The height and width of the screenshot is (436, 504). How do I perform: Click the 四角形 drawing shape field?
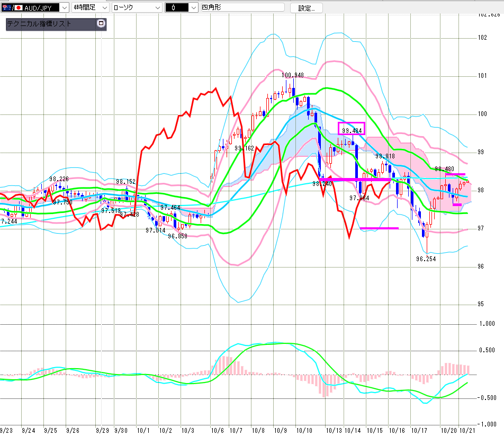click(241, 8)
